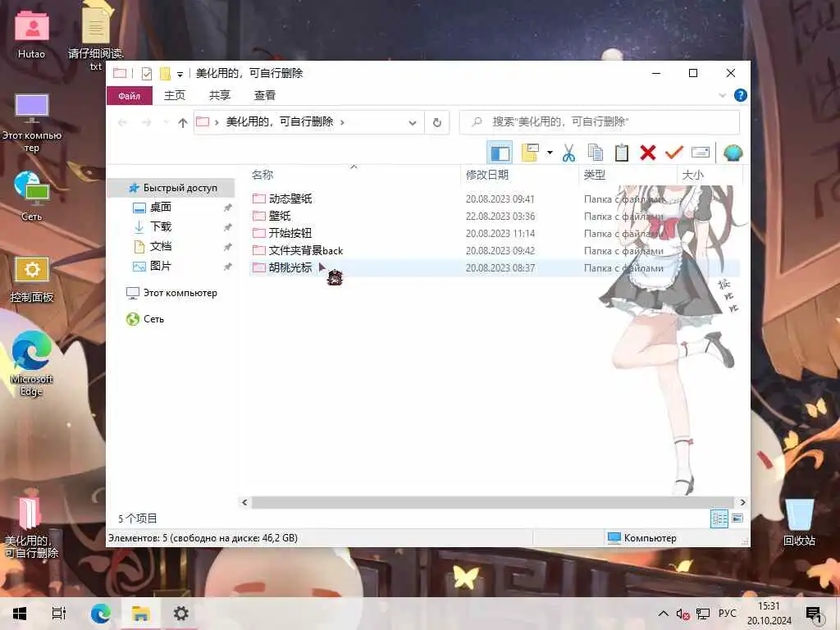The width and height of the screenshot is (840, 630).
Task: Select the 动态壁纸 folder
Action: point(290,199)
